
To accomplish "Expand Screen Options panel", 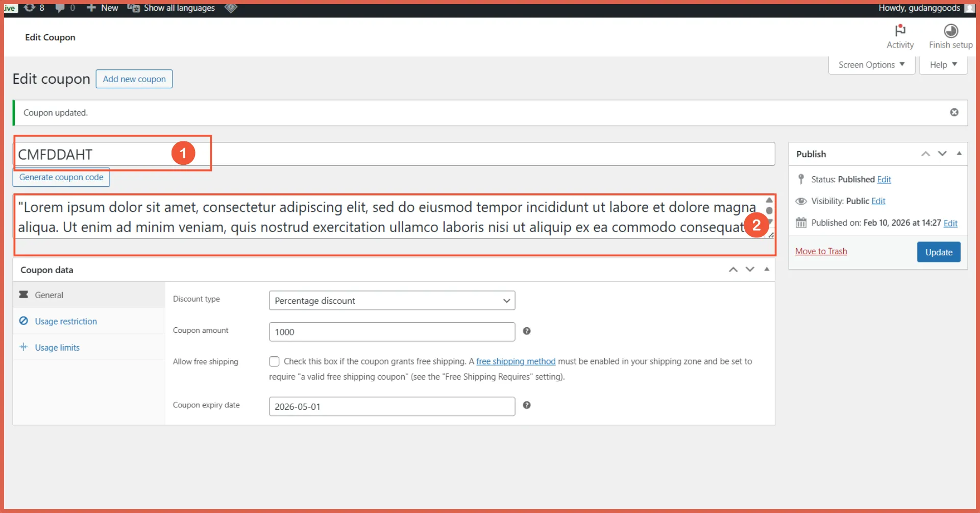I will click(x=871, y=65).
